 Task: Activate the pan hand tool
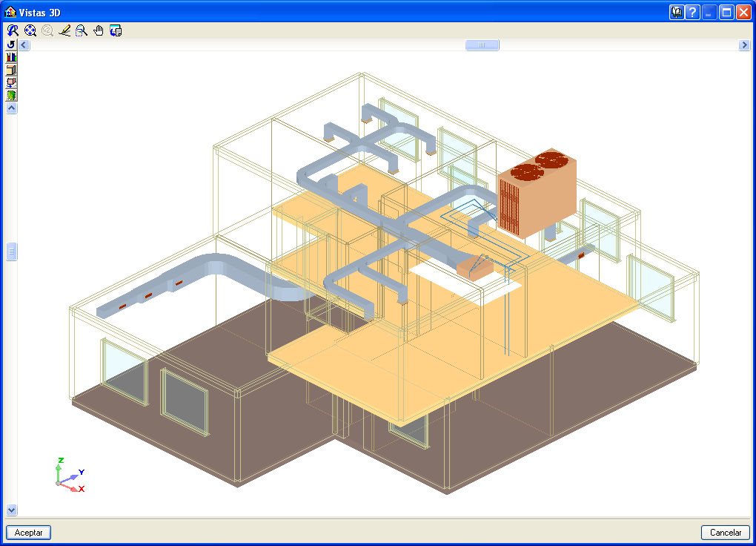98,31
